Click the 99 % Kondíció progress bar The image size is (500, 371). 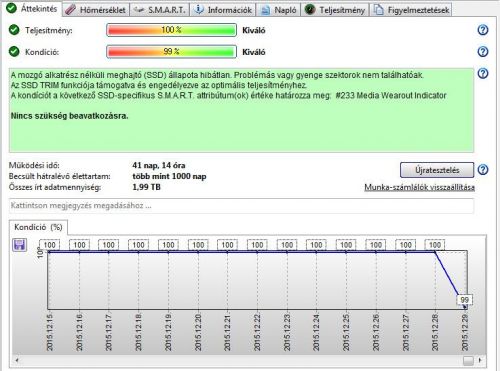171,52
